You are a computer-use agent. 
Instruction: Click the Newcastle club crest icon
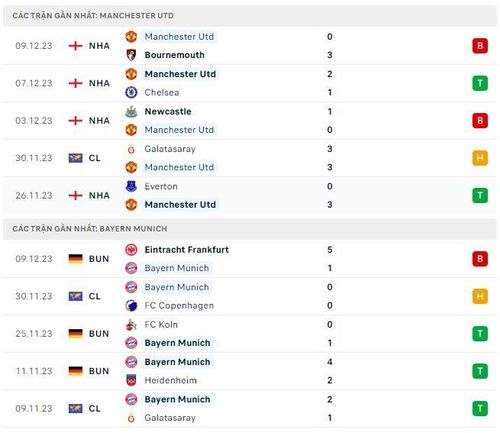pos(131,112)
